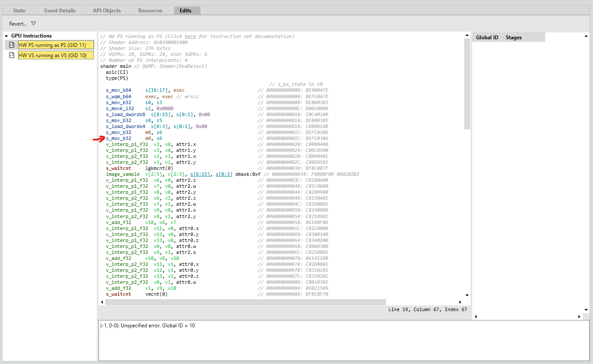The height and width of the screenshot is (364, 593).
Task: Click the code editor's horizontal scroll left arrow
Action: (102, 302)
